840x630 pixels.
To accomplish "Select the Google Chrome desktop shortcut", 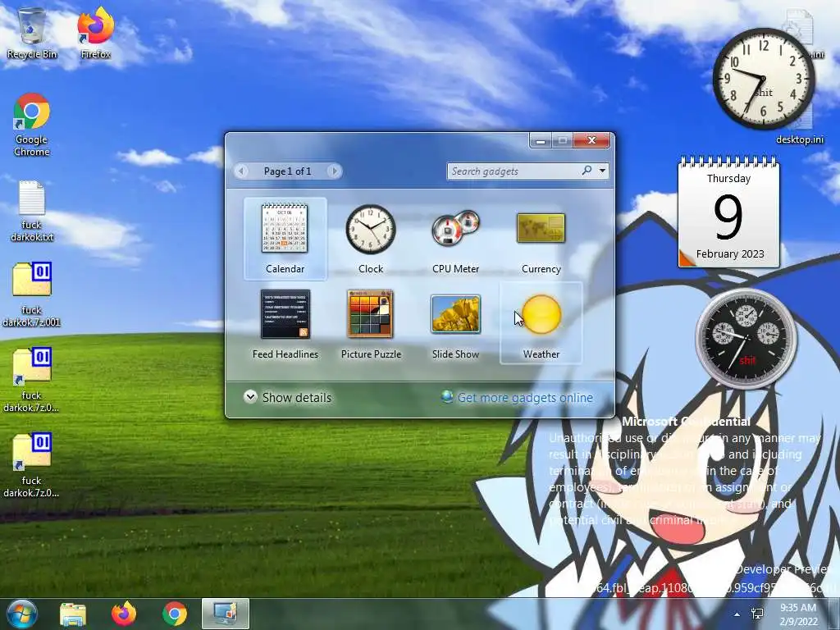I will tap(32, 125).
